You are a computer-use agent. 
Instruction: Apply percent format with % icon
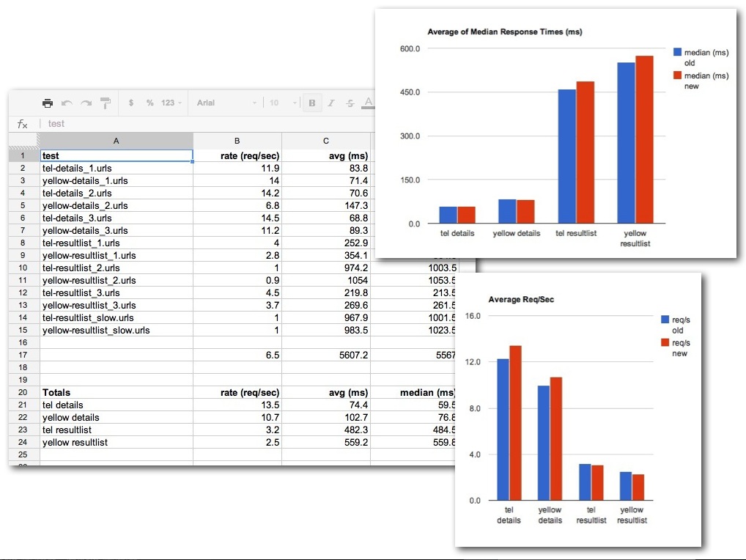point(149,103)
